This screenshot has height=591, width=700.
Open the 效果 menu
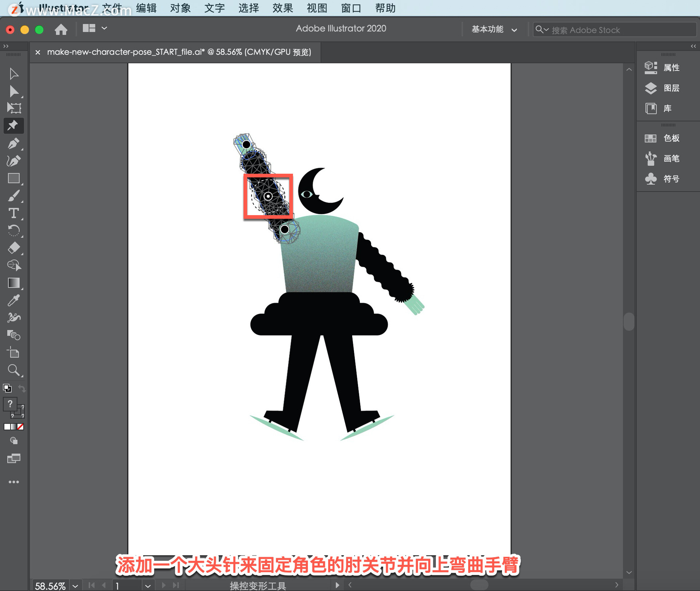click(x=283, y=8)
